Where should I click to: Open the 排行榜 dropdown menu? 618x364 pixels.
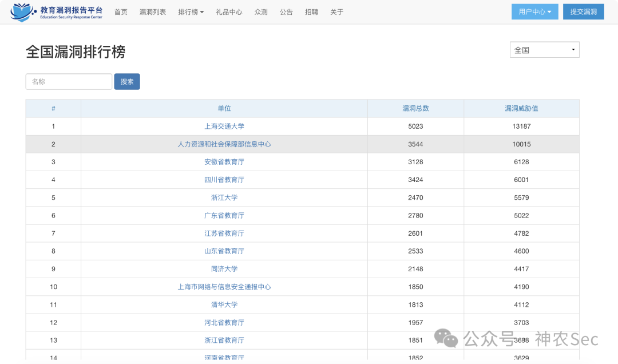(190, 11)
